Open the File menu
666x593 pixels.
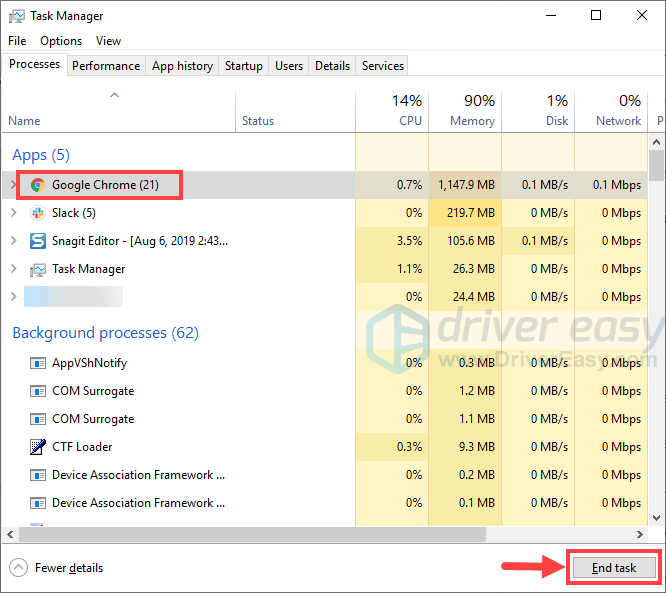point(17,41)
